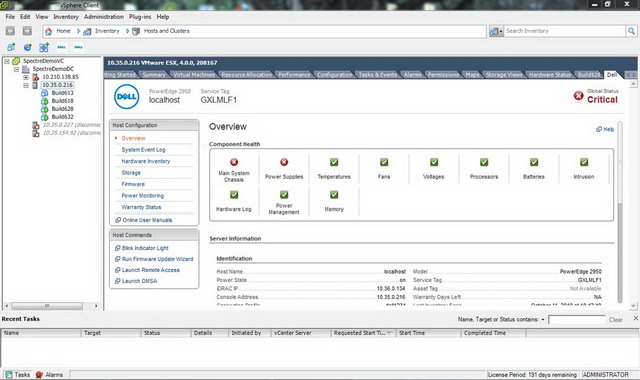Click the Intrusion health check icon
Screen dimensions: 640x380
(584, 162)
